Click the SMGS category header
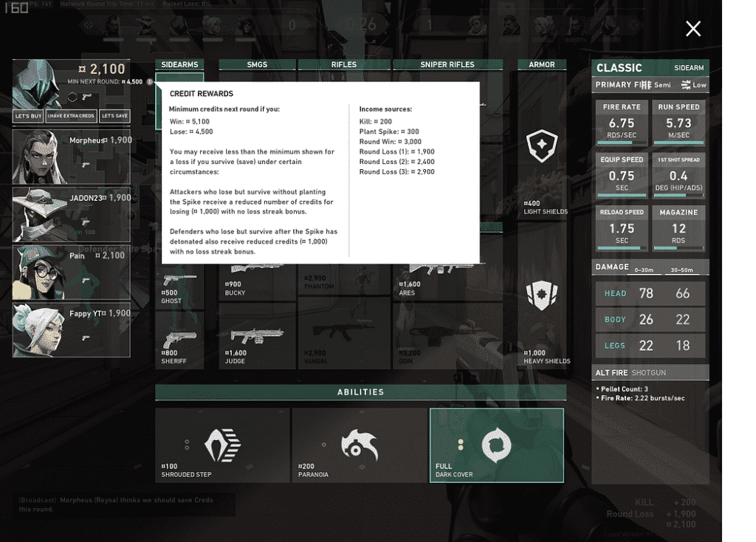Image resolution: width=756 pixels, height=542 pixels. point(257,65)
